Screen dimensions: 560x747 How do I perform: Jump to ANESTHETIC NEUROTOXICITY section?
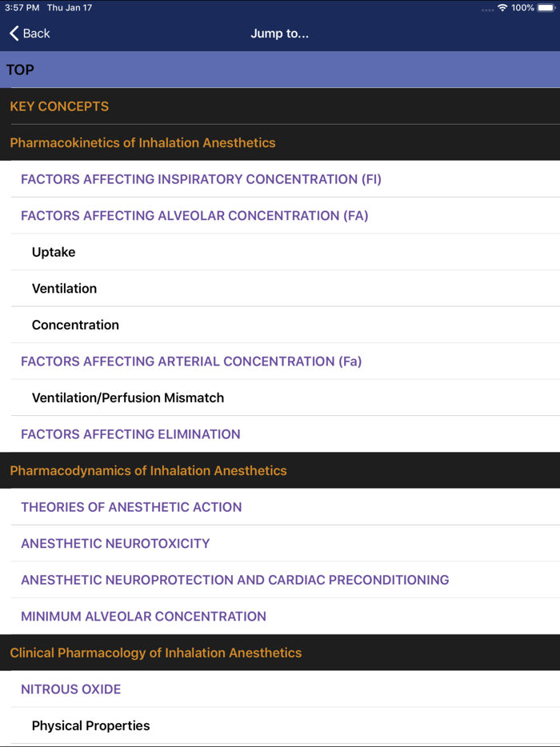(x=280, y=543)
